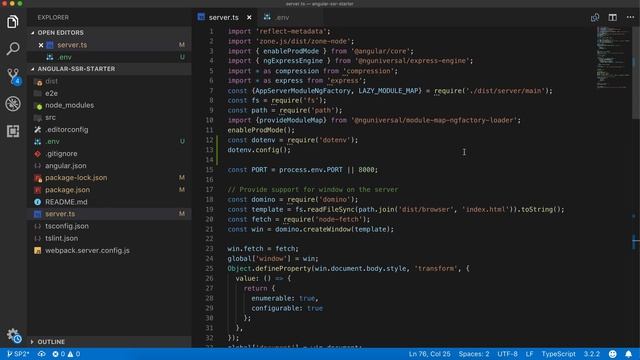This screenshot has height=360, width=640.
Task: Click the 3.2.2 TypeScript version
Action: point(591,354)
